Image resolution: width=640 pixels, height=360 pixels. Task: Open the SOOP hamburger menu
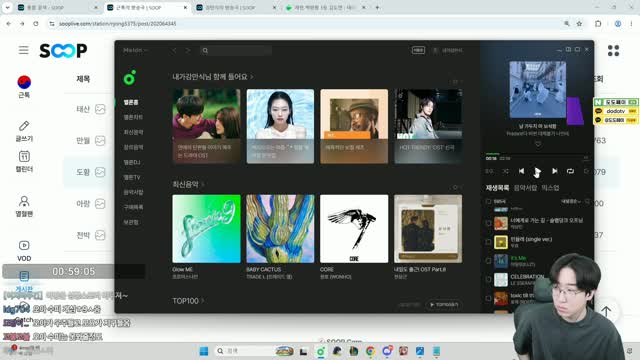tap(24, 50)
